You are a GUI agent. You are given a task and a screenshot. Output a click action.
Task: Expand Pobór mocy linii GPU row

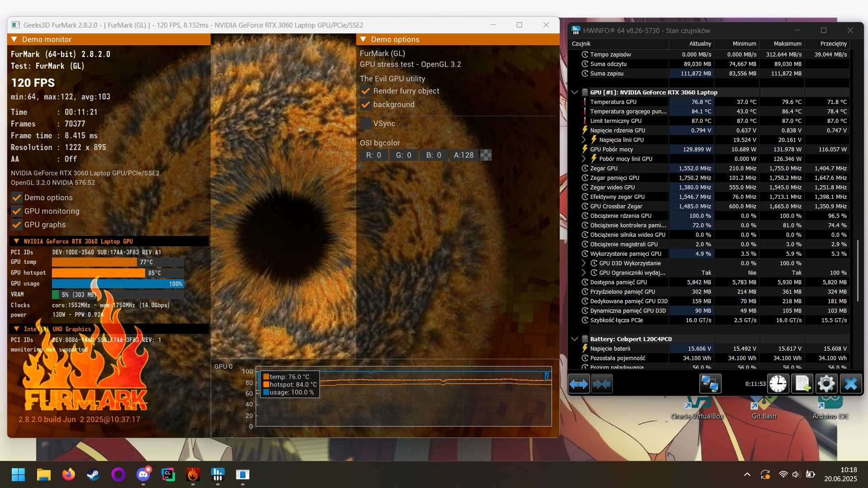coord(584,159)
